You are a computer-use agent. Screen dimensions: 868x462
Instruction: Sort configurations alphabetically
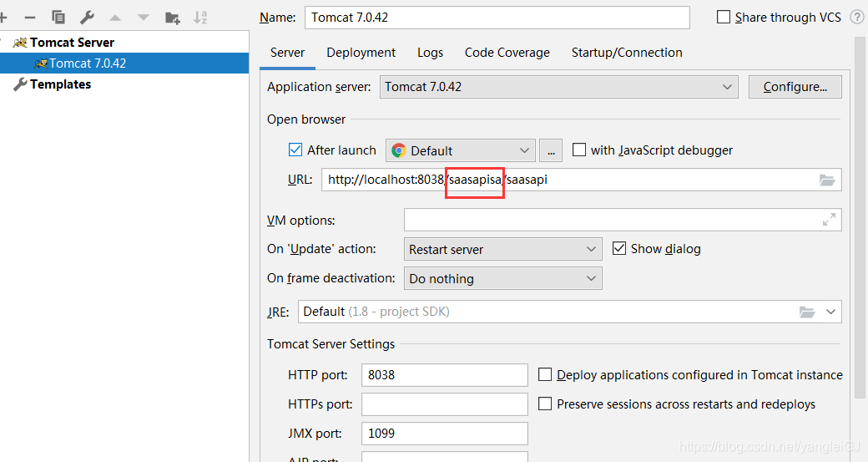tap(200, 18)
